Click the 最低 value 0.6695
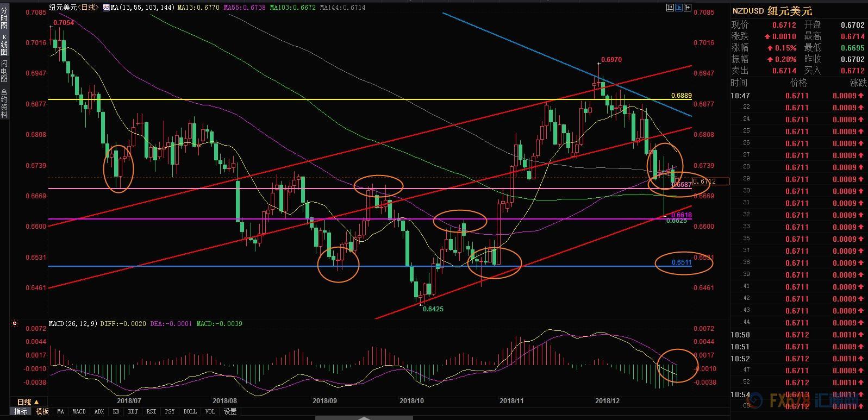The height and width of the screenshot is (420, 868). [x=852, y=48]
